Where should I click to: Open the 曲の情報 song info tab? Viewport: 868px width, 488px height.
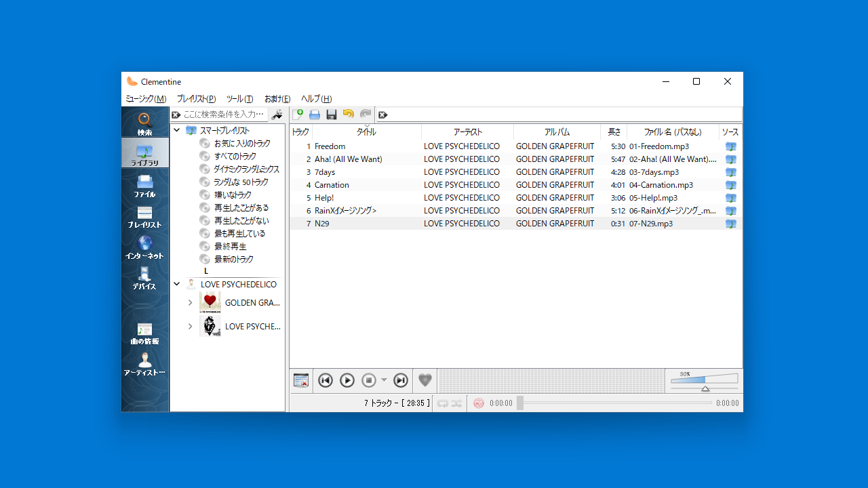[145, 333]
